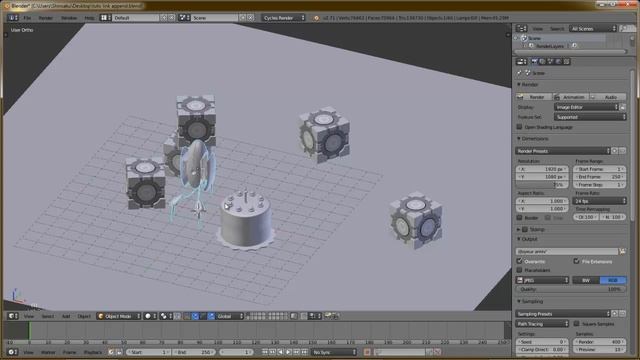The image size is (640, 360).
Task: Open 3D viewport View menu
Action: click(29, 316)
